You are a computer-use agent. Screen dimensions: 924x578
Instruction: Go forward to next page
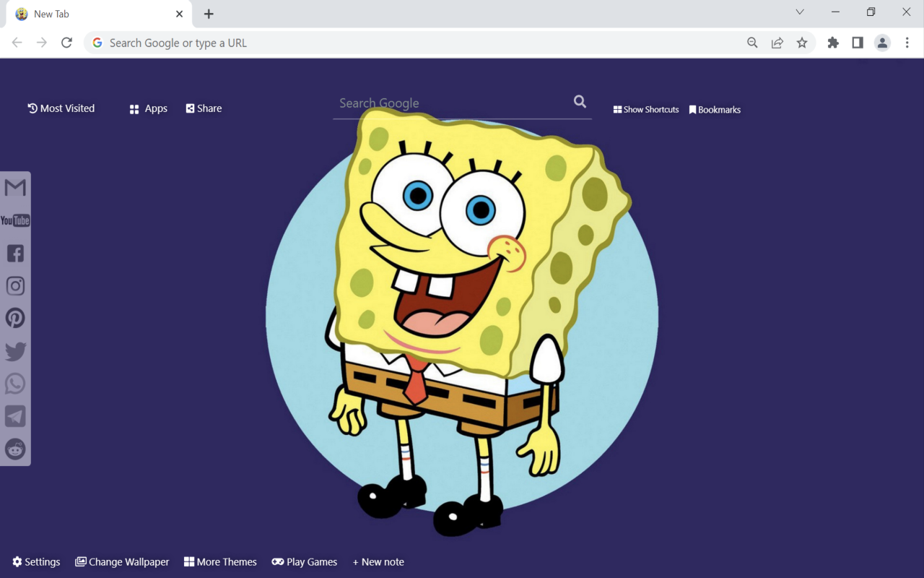[x=42, y=43]
